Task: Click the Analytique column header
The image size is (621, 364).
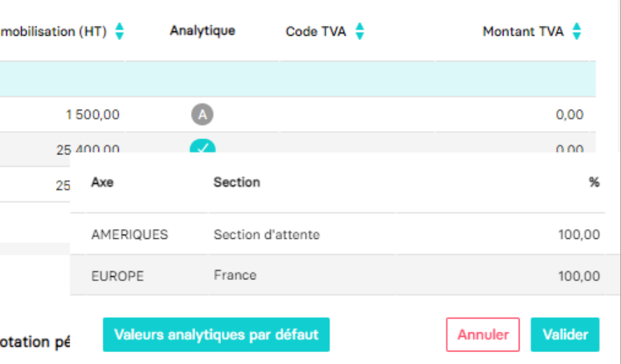Action: click(x=202, y=31)
